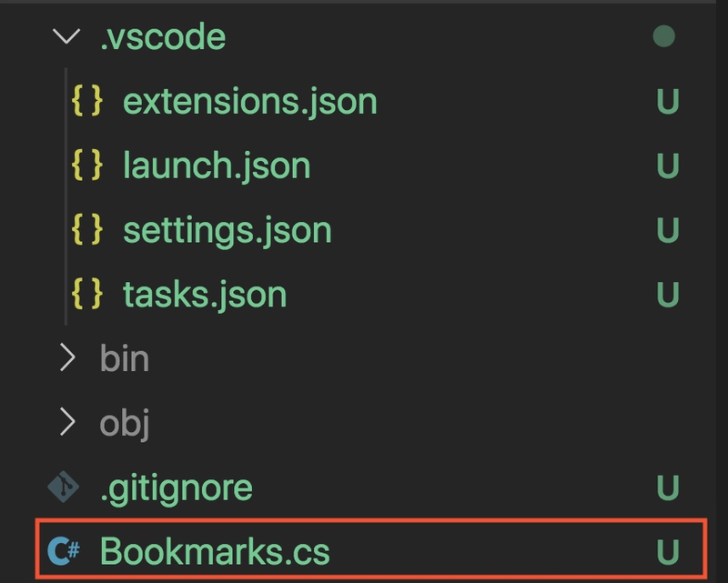The image size is (728, 583).
Task: Click the git icon next to .gitignore
Action: (64, 487)
